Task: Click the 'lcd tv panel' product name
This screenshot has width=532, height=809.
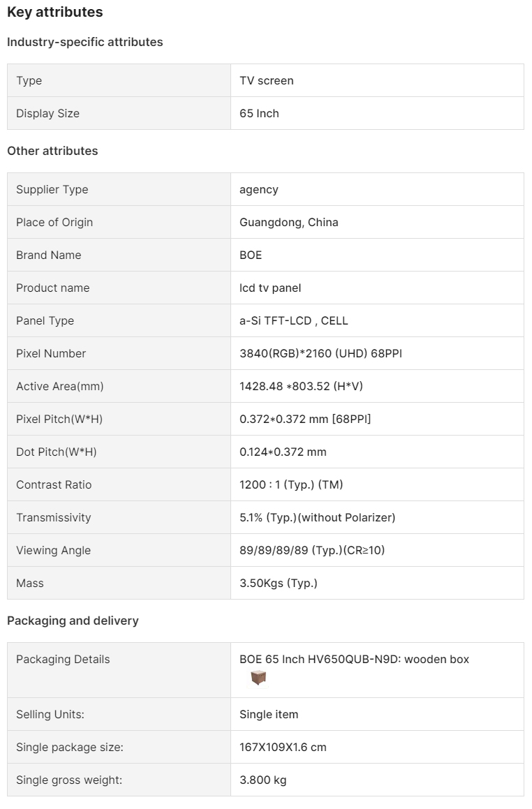Action: (x=270, y=288)
